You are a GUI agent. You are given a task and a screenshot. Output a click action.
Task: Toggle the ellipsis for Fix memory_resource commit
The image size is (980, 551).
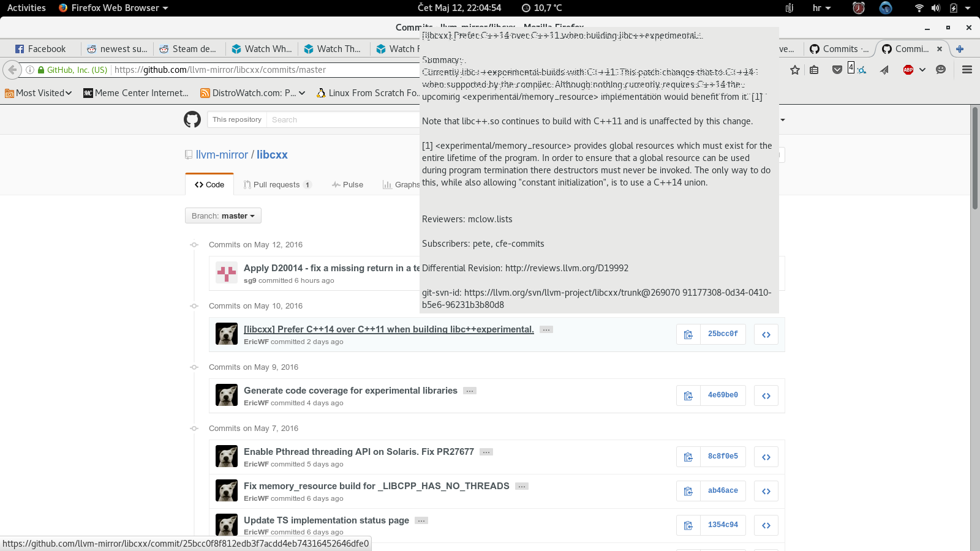[x=521, y=486]
